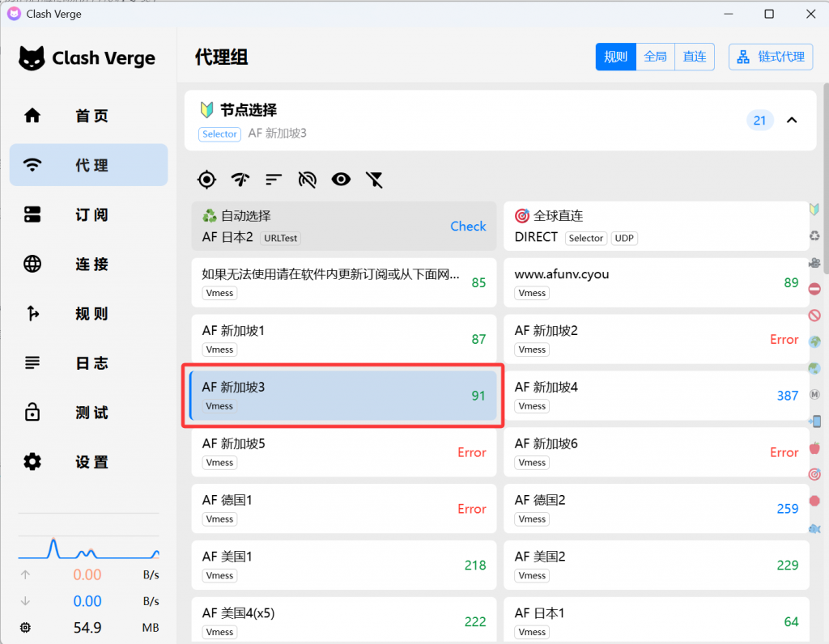Select the AF 新加坡6 node

click(x=656, y=452)
